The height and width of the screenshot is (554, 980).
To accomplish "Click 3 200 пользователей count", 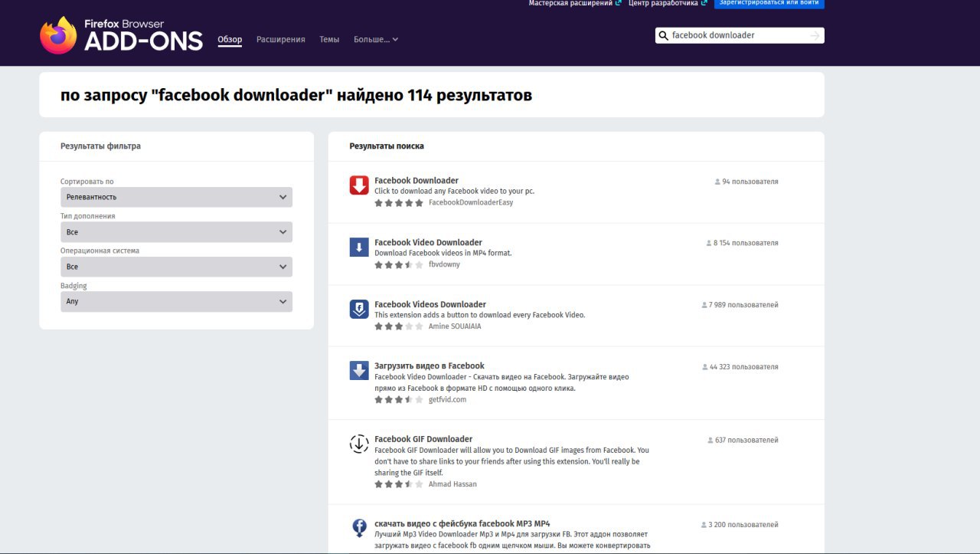I will point(743,525).
